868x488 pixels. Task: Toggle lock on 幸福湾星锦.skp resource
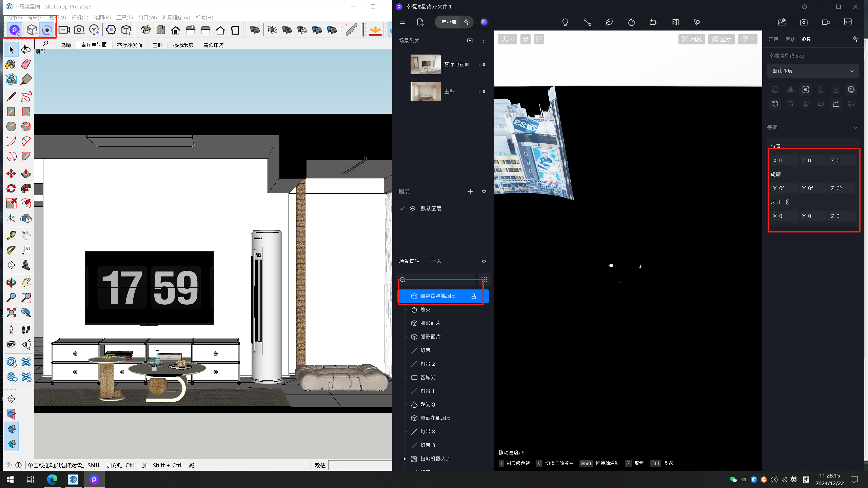coord(474,296)
